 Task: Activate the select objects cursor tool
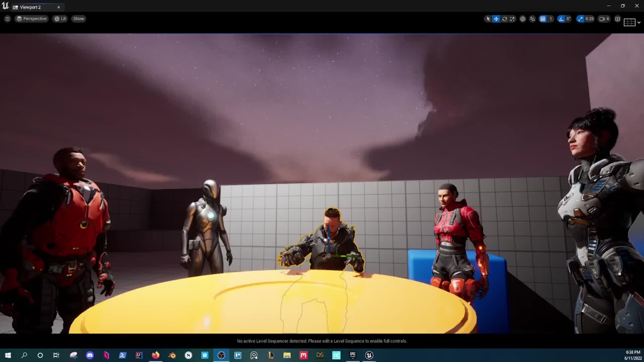coord(488,19)
